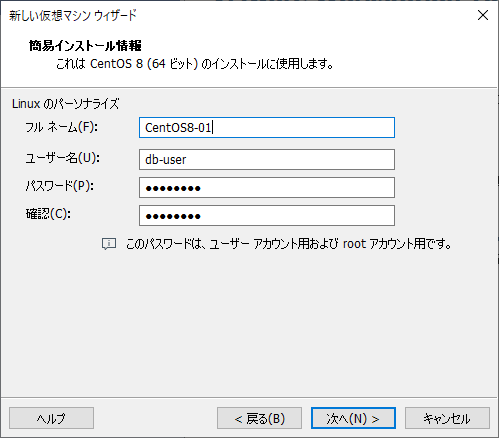The height and width of the screenshot is (438, 499).
Task: Focus the Password (P) input field
Action: click(267, 188)
